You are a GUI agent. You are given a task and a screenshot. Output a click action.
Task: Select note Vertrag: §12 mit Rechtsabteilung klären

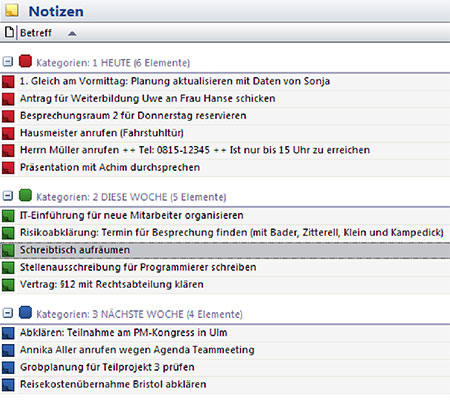(225, 284)
